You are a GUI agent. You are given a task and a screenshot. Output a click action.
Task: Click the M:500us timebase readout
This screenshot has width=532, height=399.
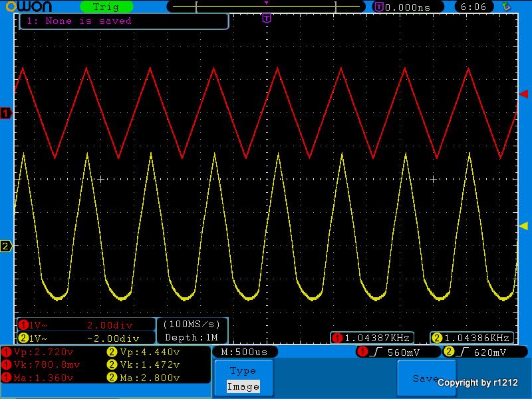[245, 352]
